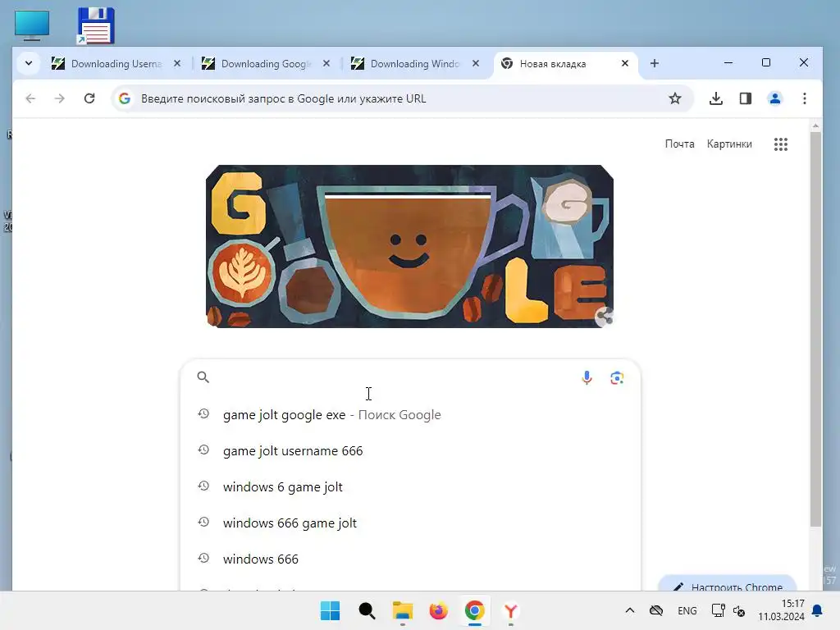
Task: Open the Chrome three-dot menu
Action: point(804,98)
